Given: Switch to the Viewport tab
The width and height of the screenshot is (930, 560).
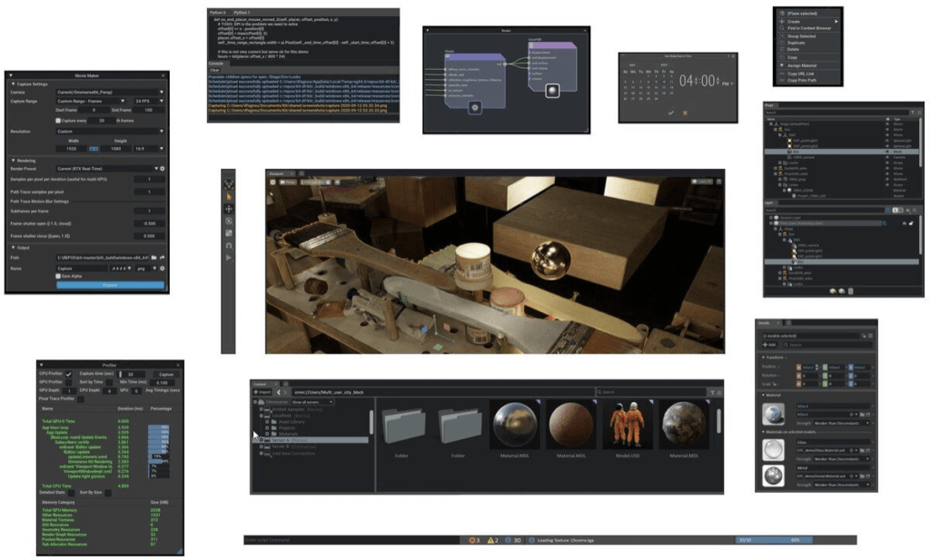Looking at the screenshot, I should click(x=275, y=173).
